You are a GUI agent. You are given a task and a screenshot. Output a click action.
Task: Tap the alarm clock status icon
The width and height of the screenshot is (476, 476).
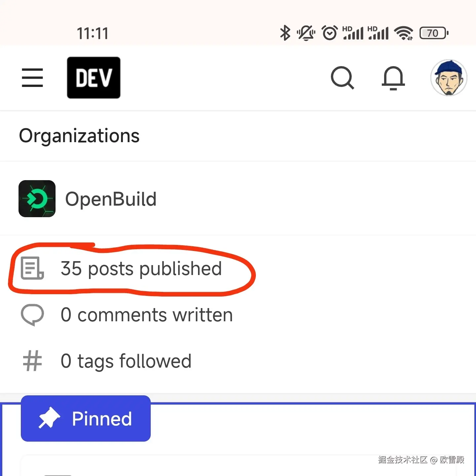pos(330,33)
